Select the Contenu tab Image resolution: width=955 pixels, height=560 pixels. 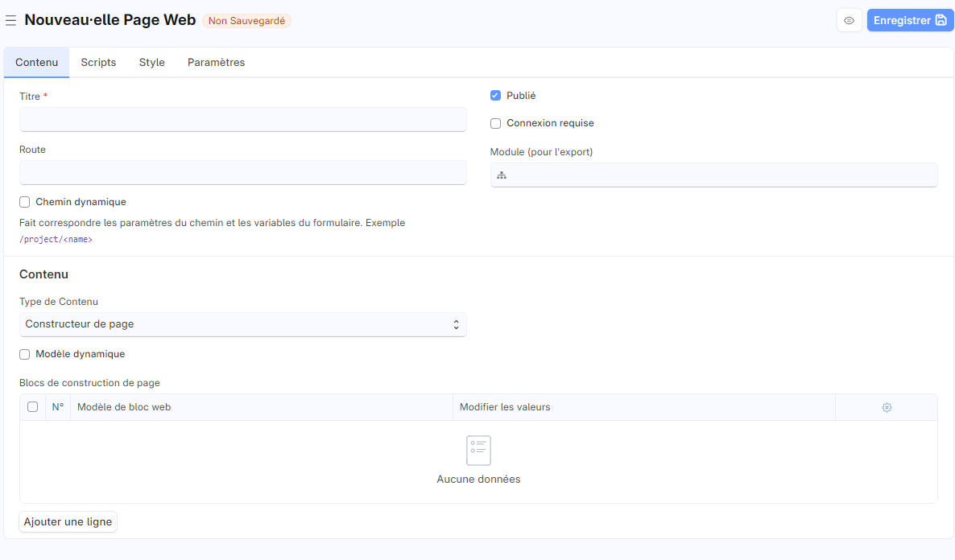click(x=36, y=63)
